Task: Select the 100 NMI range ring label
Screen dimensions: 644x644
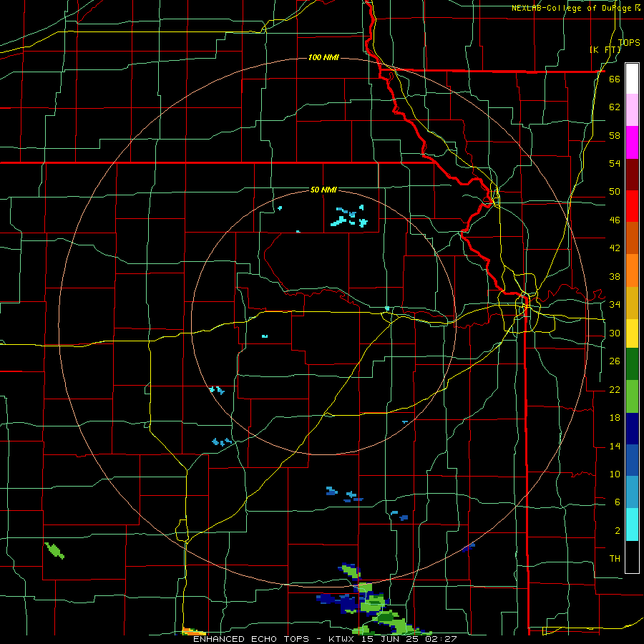Action: pyautogui.click(x=323, y=57)
